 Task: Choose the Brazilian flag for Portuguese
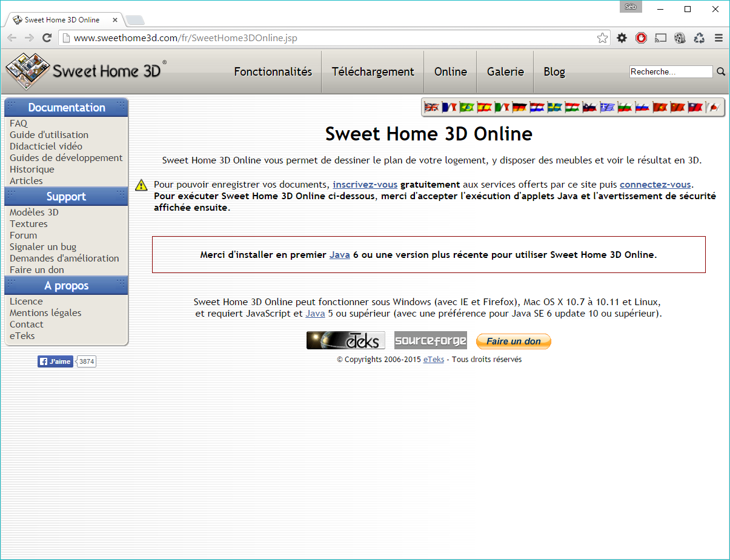click(466, 107)
